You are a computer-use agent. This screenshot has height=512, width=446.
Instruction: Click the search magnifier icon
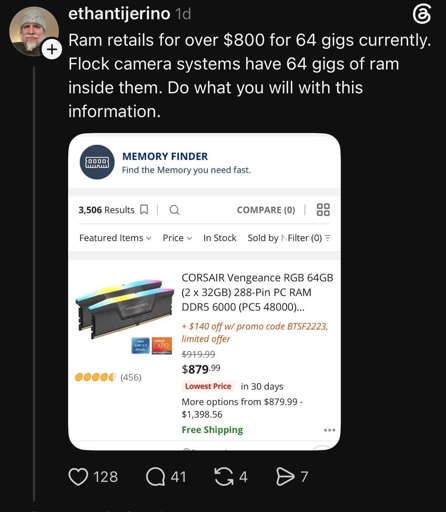tap(174, 210)
